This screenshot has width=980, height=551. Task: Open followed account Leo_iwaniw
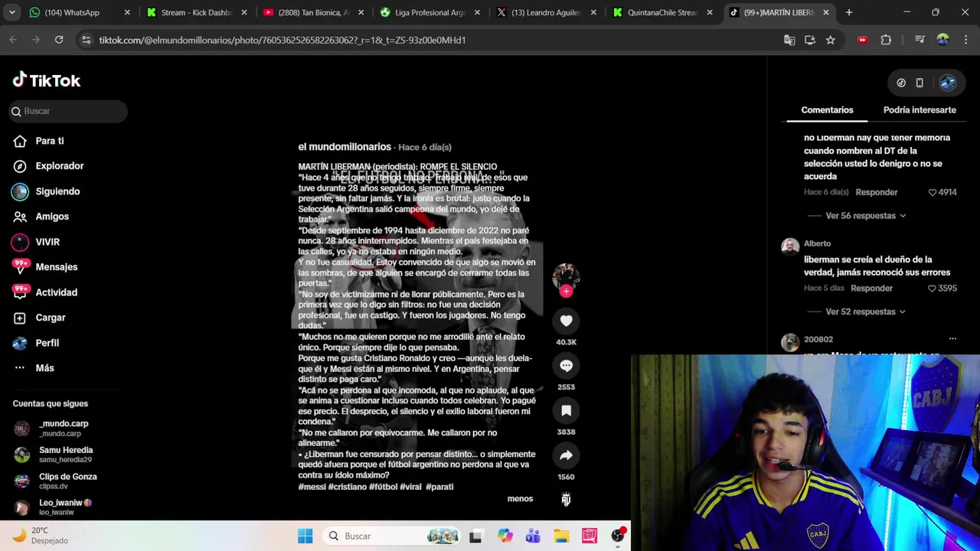pos(64,507)
